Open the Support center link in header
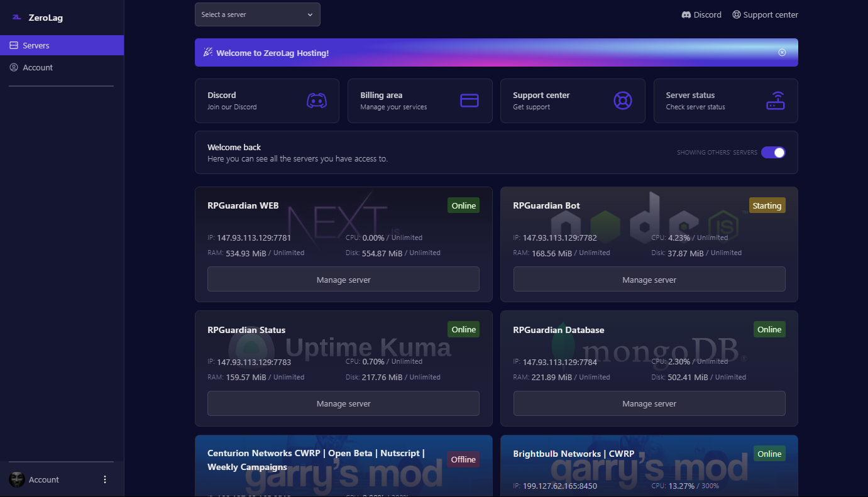The height and width of the screenshot is (497, 868). pos(765,14)
